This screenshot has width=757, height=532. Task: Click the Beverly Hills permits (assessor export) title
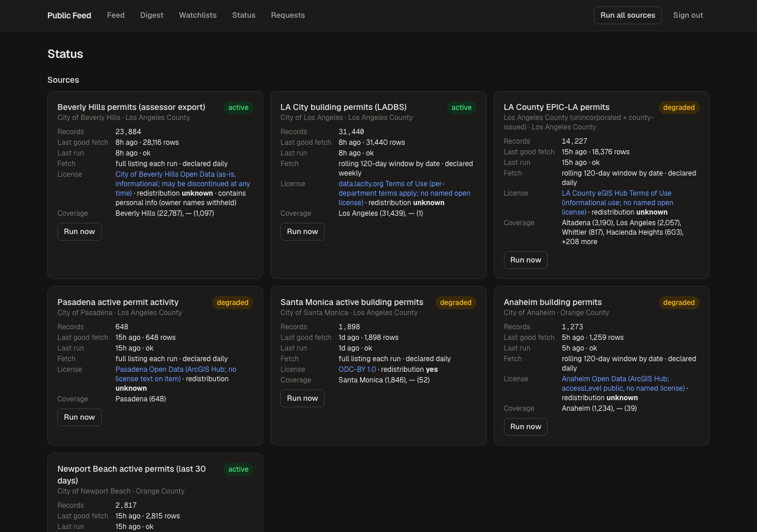point(131,107)
